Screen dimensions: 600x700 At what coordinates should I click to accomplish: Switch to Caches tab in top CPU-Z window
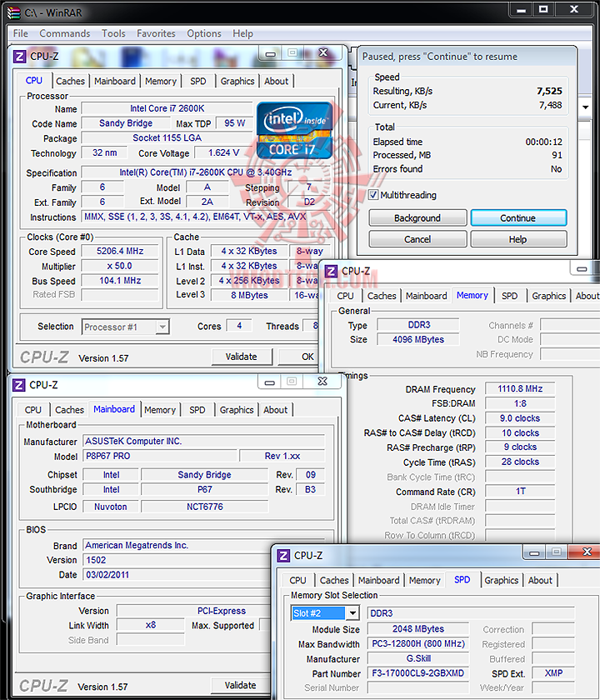point(71,81)
